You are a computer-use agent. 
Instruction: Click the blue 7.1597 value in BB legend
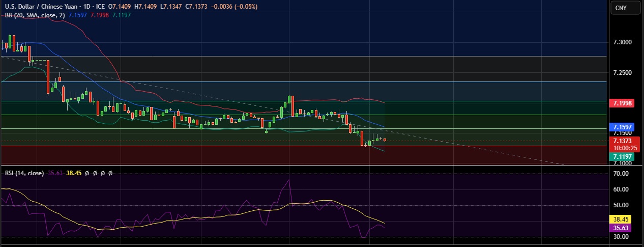click(78, 15)
